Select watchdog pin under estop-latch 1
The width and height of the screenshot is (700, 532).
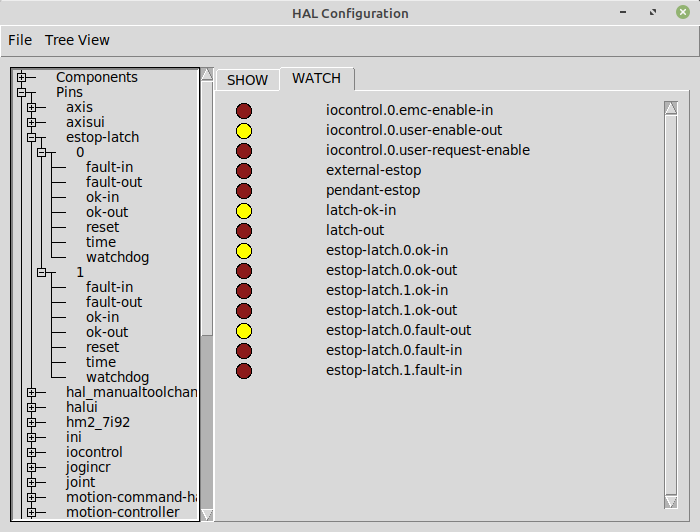pos(117,377)
